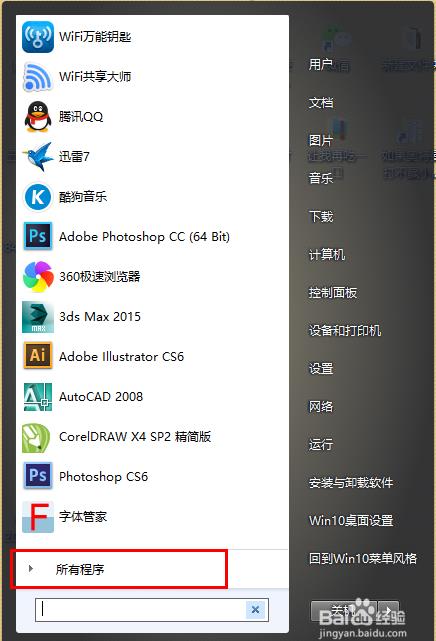This screenshot has width=436, height=641.
Task: Select Win10桌面设置
Action: [x=351, y=521]
